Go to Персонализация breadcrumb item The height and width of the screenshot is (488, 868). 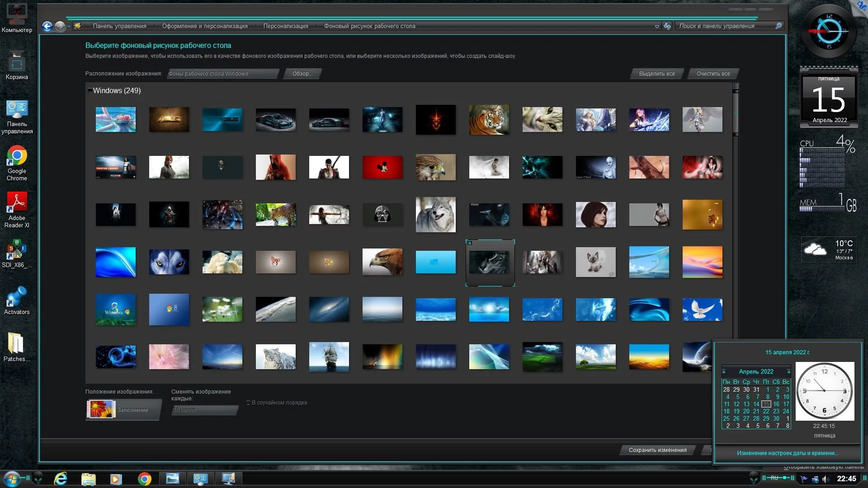click(x=285, y=26)
